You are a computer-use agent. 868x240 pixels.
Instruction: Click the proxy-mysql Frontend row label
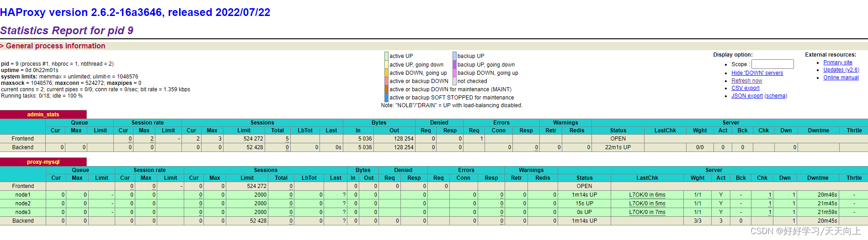point(23,186)
